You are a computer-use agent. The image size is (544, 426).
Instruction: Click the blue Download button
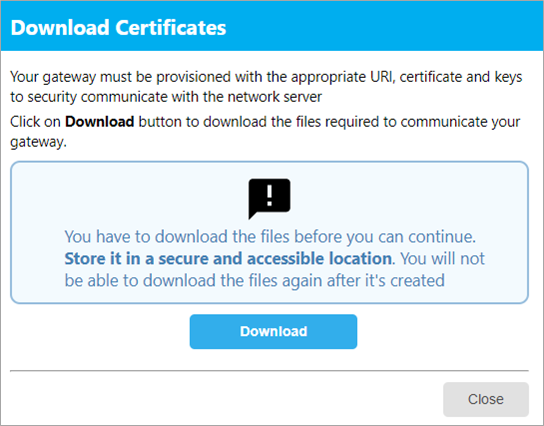(273, 331)
